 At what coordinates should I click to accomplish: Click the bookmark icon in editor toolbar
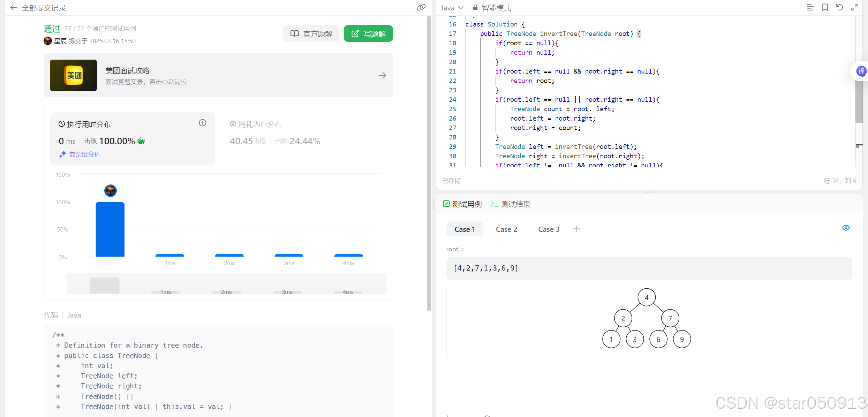[825, 8]
